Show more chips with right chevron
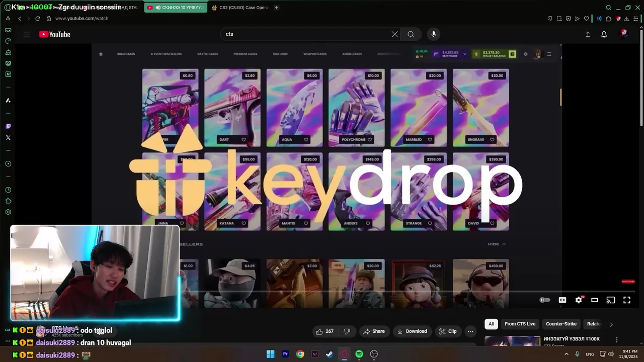 coord(611,324)
